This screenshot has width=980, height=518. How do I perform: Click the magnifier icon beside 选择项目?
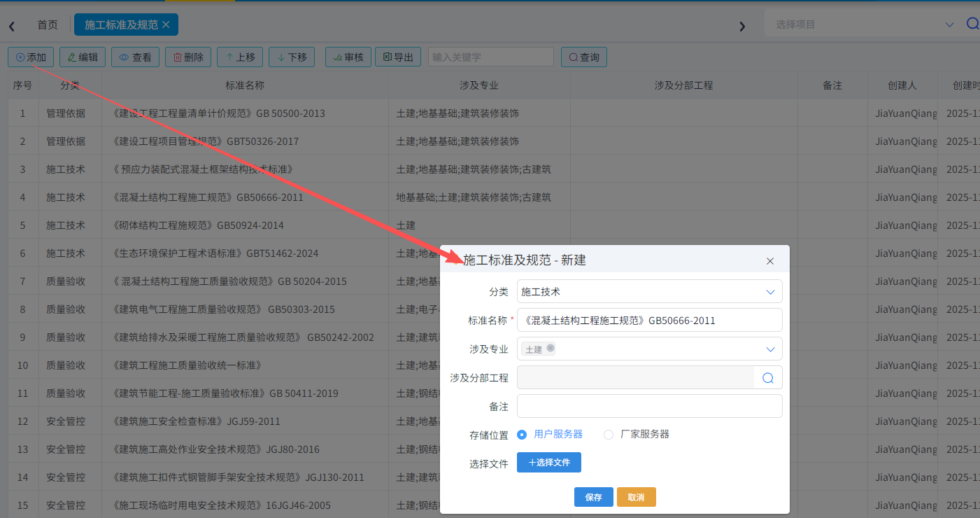coord(972,24)
